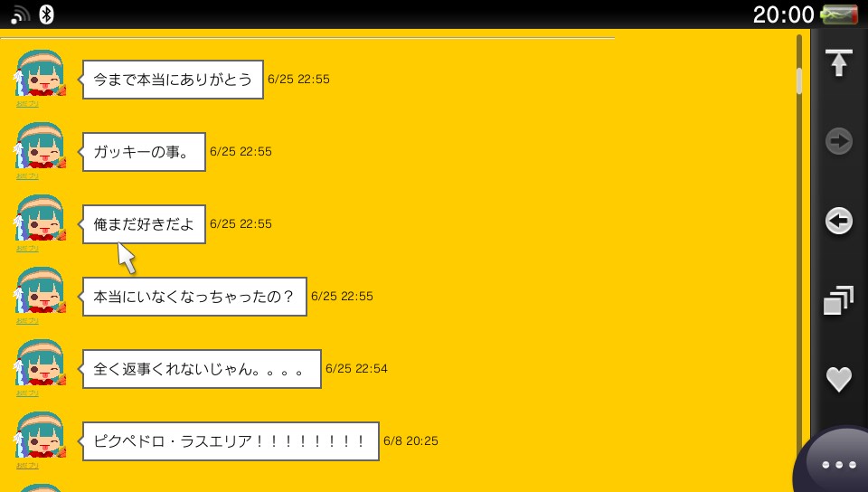Open username link under 全く返事くれない avatar
Viewport: 868px width, 492px height.
pyautogui.click(x=27, y=393)
